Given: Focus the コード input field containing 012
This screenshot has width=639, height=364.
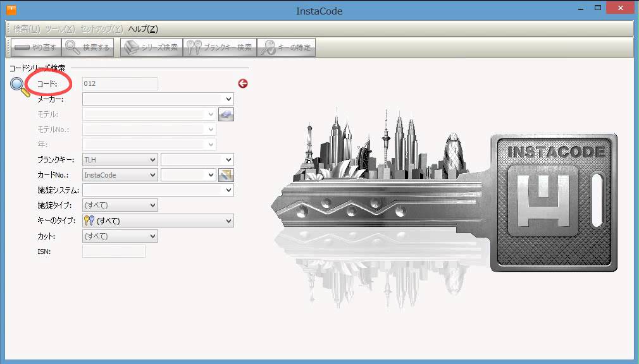Looking at the screenshot, I should 120,83.
